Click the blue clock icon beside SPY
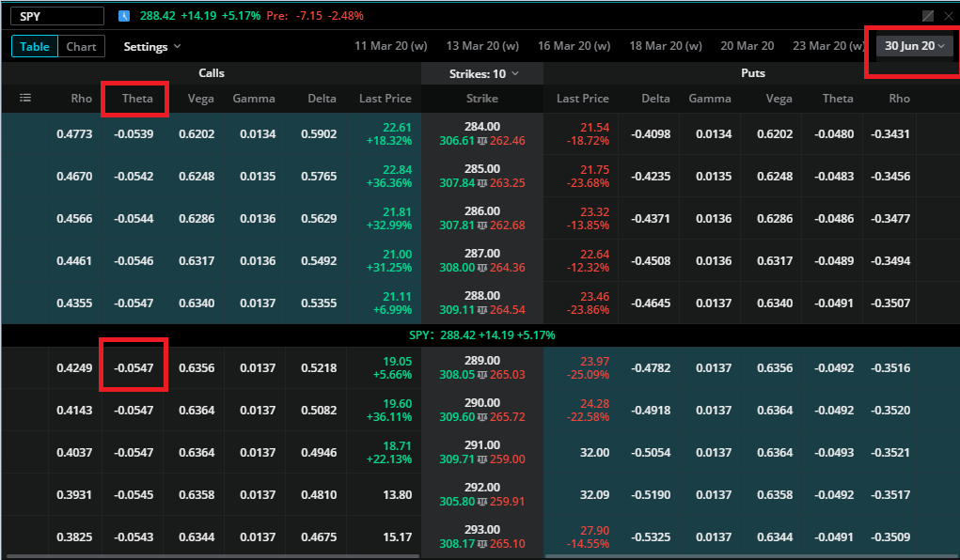960x560 pixels. point(124,16)
